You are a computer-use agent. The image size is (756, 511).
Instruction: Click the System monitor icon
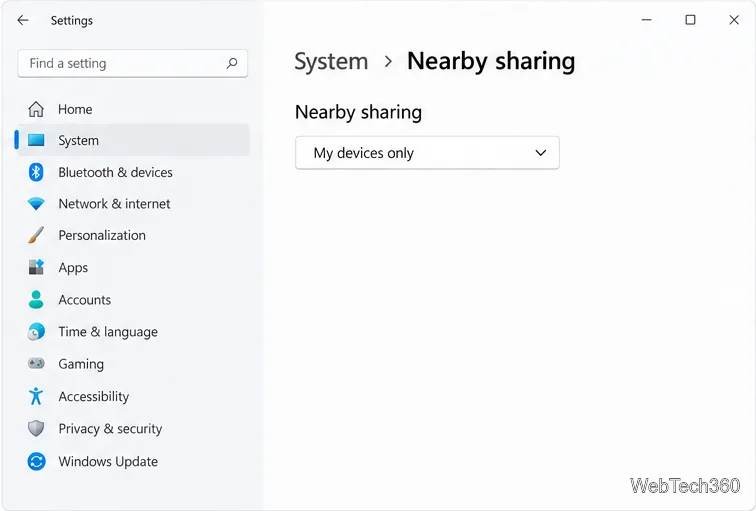coord(36,140)
